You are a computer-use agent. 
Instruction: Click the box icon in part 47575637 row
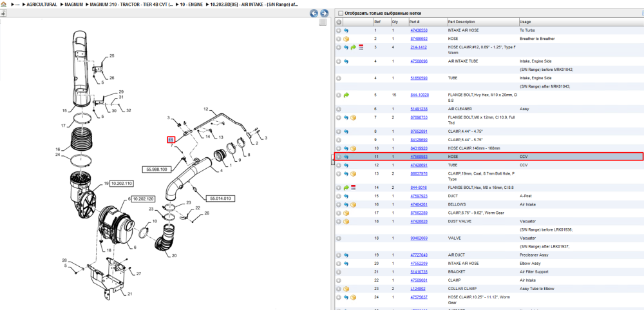click(x=353, y=297)
